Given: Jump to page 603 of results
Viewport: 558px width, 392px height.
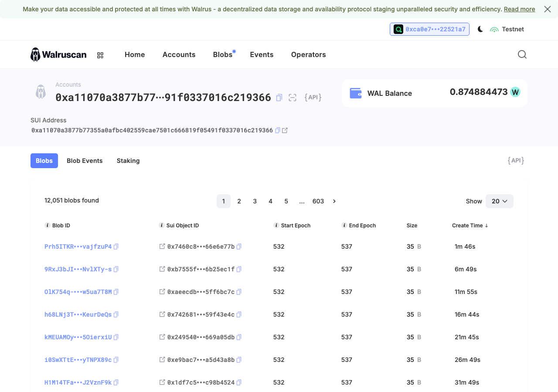Looking at the screenshot, I should (x=318, y=201).
